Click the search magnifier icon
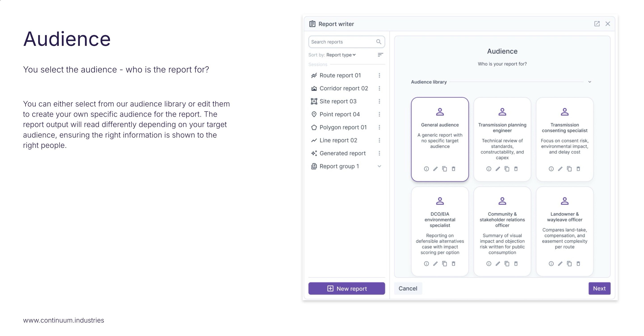Viewport: 644px width, 336px height. pyautogui.click(x=379, y=42)
